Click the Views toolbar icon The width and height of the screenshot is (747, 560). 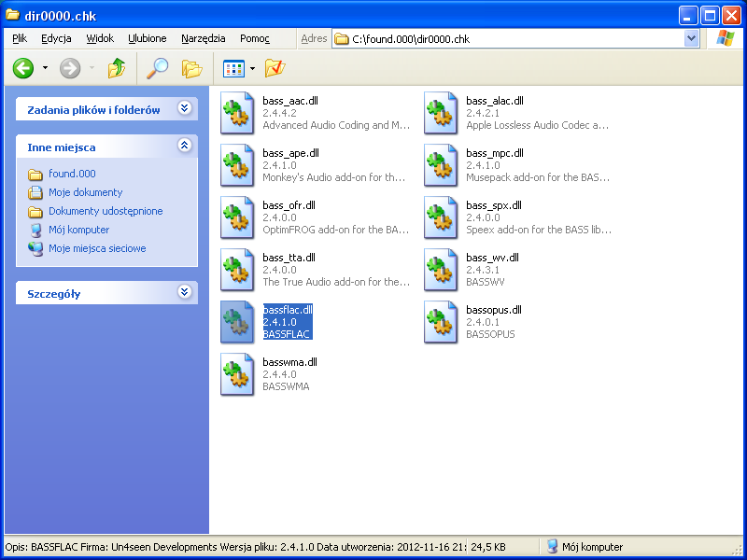point(233,68)
